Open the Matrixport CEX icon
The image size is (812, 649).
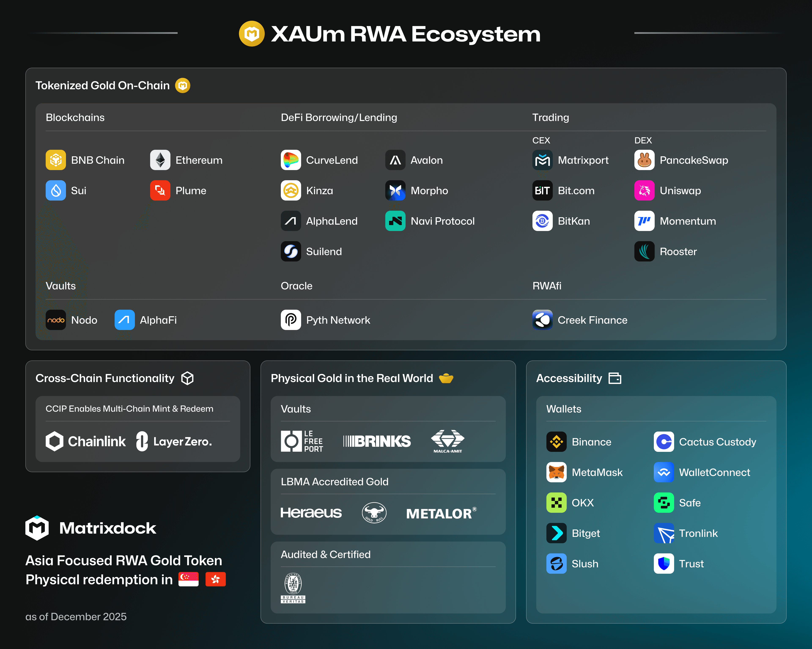542,160
